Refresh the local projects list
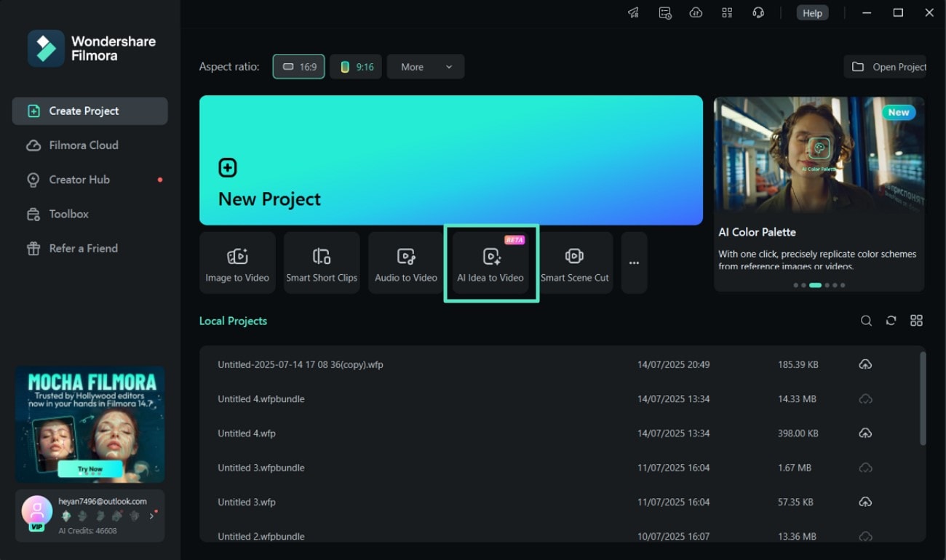Viewport: 946px width, 560px height. pyautogui.click(x=891, y=321)
